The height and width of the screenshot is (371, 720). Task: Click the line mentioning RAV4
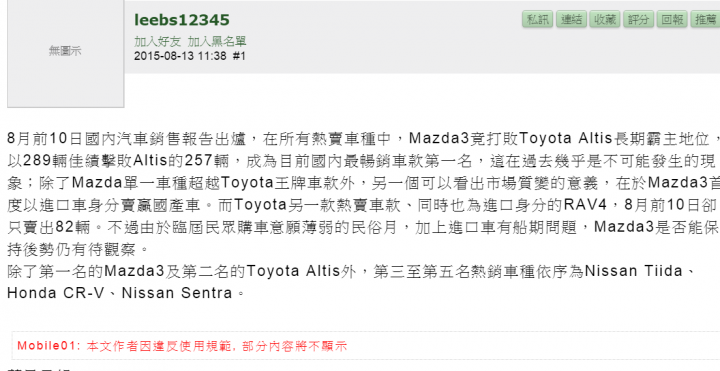pos(362,205)
